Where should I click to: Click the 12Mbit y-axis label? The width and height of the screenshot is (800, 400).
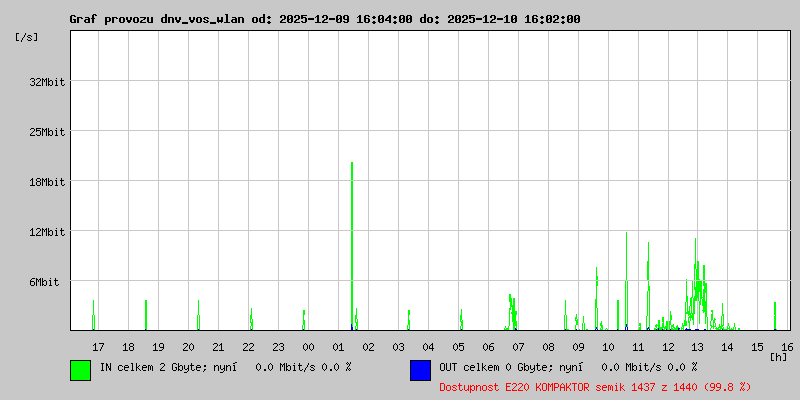(47, 232)
